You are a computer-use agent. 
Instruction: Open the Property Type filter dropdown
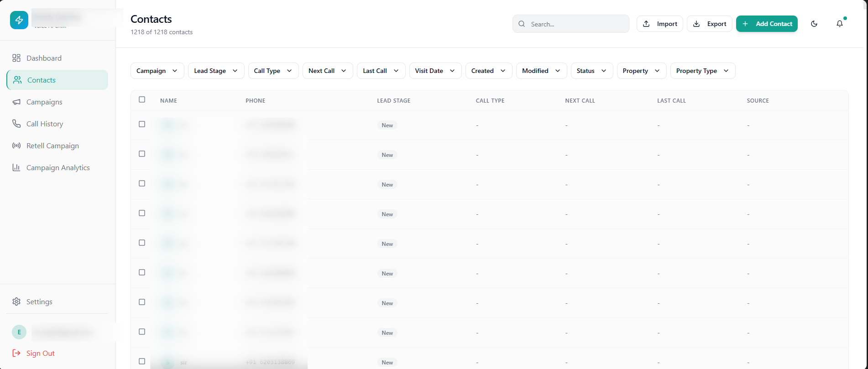pos(703,71)
